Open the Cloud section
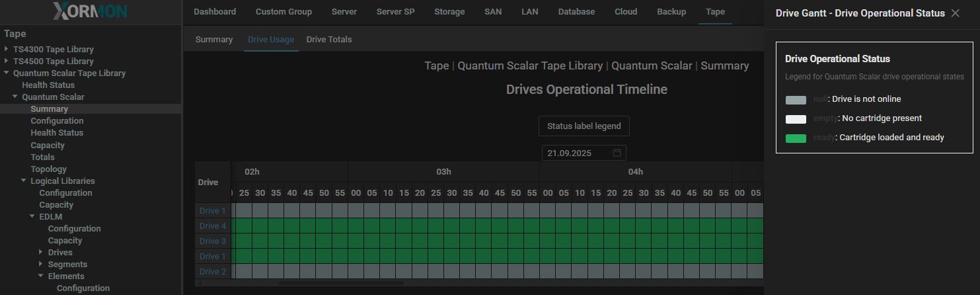The height and width of the screenshot is (295, 980). (626, 12)
